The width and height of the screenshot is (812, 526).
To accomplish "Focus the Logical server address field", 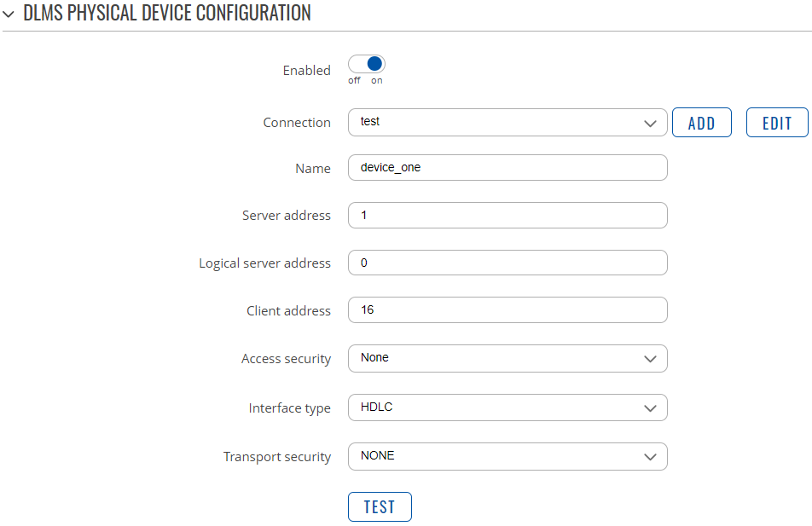I will 507,263.
